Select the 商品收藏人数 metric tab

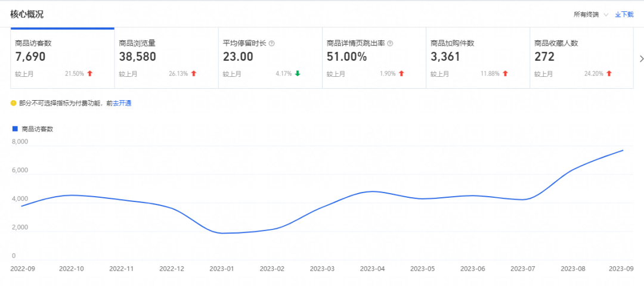click(x=581, y=58)
